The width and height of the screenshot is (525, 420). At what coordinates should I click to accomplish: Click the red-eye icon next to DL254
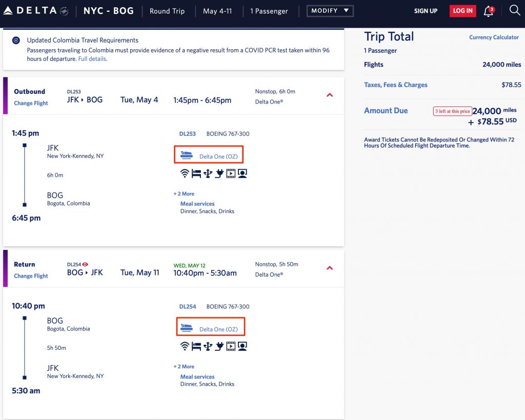pyautogui.click(x=85, y=264)
